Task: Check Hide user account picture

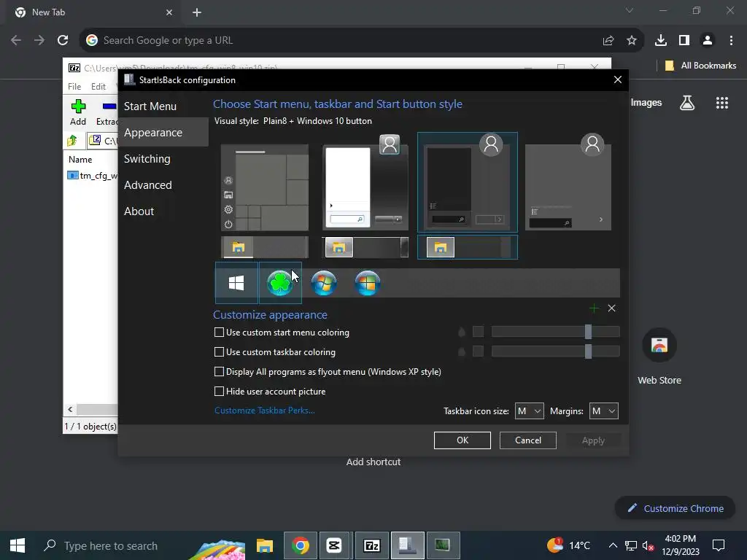Action: 219,392
